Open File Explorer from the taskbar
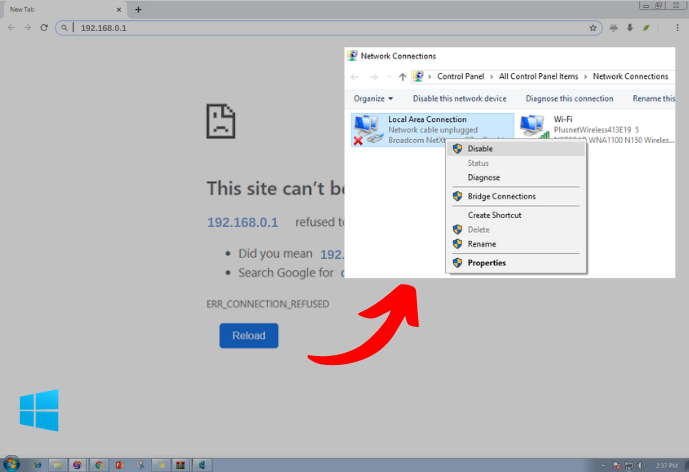The height and width of the screenshot is (472, 689). [x=58, y=465]
